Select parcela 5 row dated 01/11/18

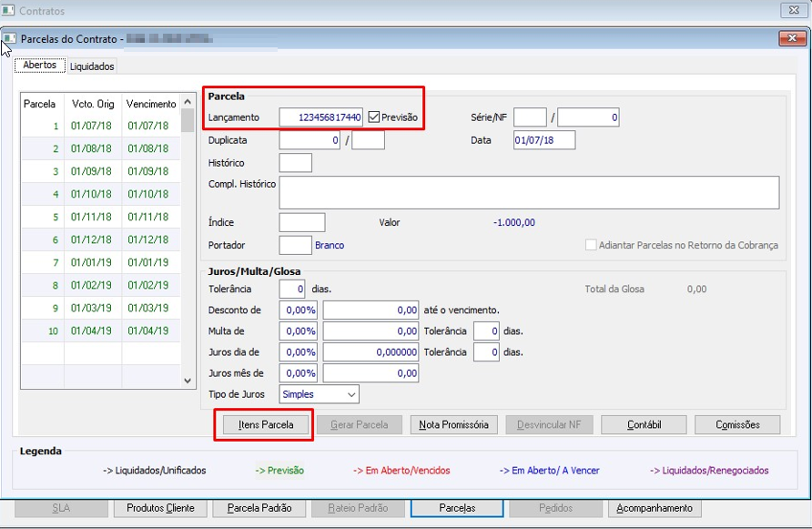(x=100, y=217)
